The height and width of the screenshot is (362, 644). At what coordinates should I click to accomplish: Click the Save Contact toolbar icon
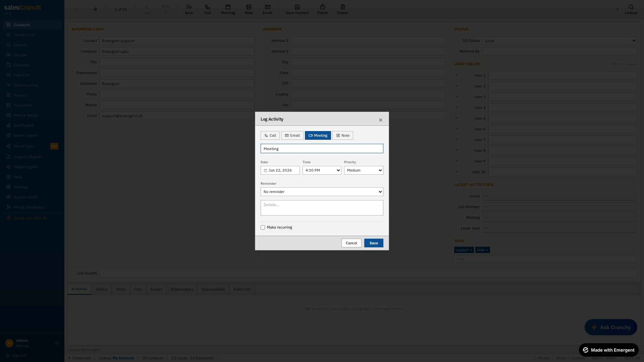click(297, 9)
